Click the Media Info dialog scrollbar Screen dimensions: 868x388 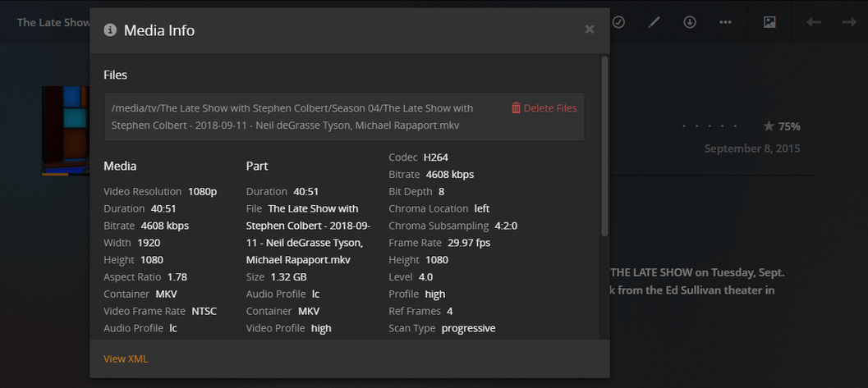(605, 148)
